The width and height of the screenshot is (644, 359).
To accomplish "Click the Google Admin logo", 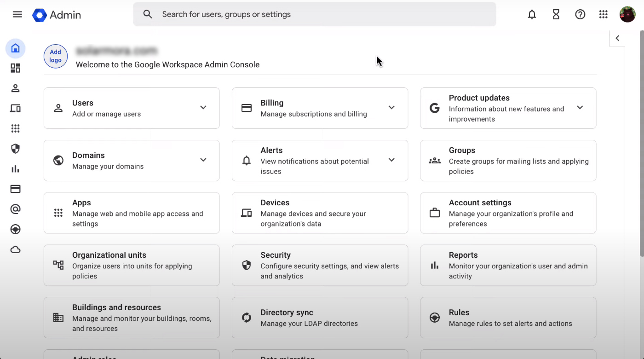I will tap(57, 15).
